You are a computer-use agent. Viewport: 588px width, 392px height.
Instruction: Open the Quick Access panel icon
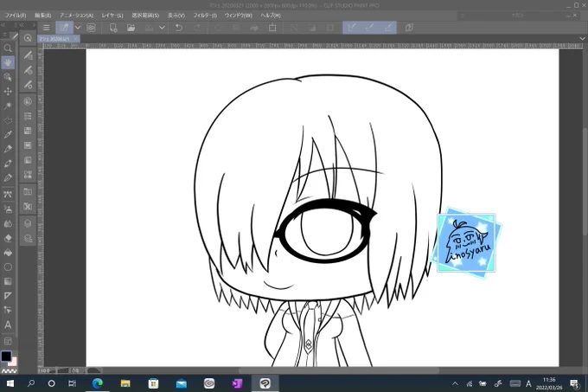coord(28,38)
